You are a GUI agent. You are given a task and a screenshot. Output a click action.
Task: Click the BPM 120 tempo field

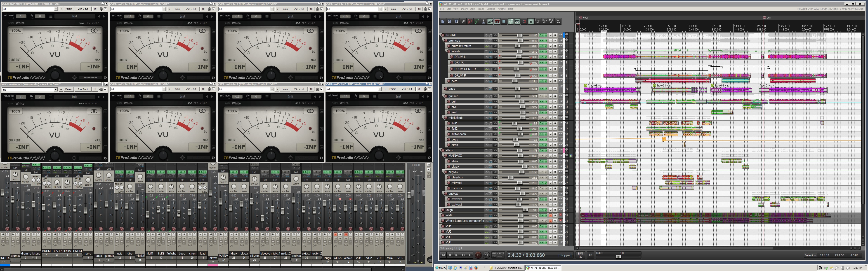pyautogui.click(x=580, y=255)
